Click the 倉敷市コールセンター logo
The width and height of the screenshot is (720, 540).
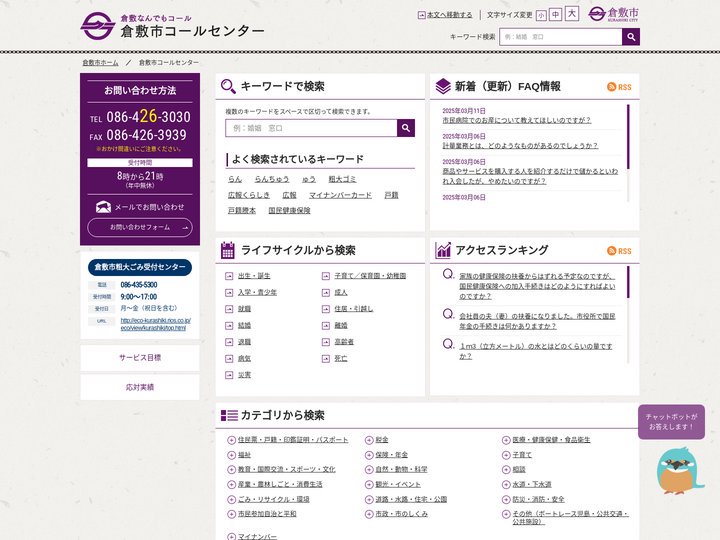[x=172, y=26]
